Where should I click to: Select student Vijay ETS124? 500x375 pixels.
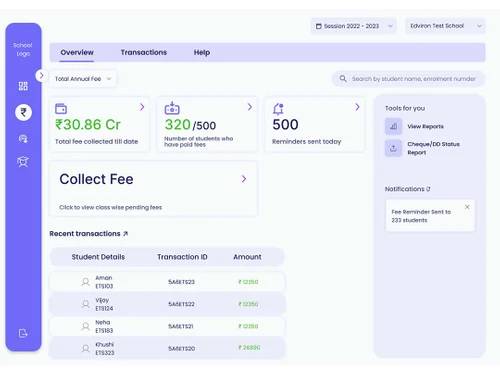[x=104, y=304]
